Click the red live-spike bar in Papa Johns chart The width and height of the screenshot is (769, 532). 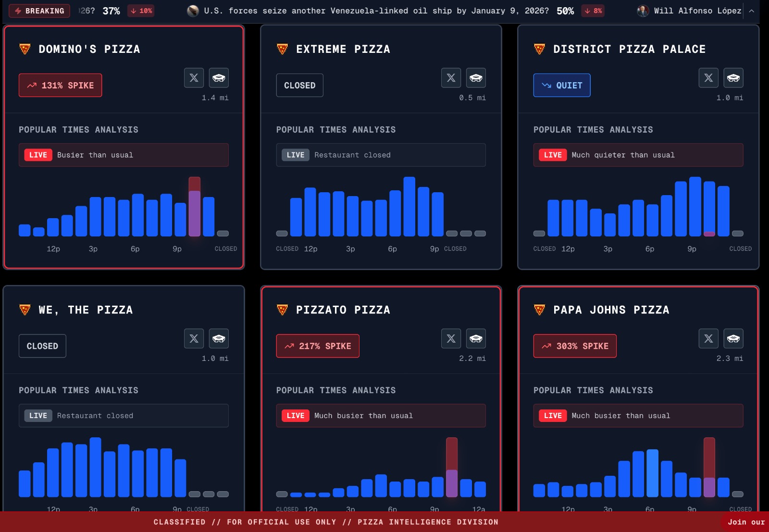[709, 467]
